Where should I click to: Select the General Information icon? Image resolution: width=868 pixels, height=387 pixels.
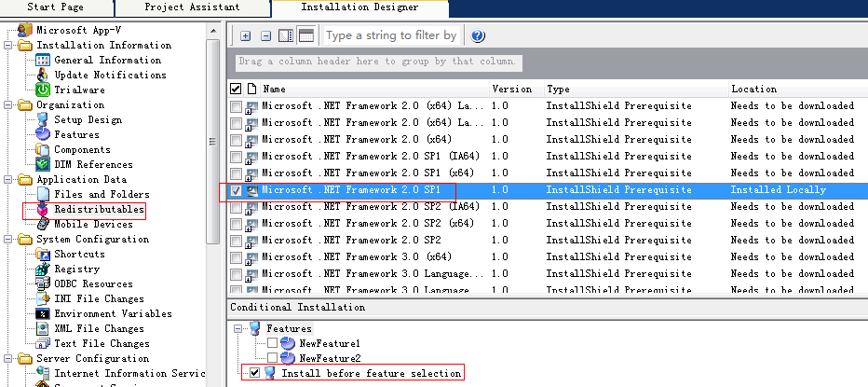pos(43,60)
